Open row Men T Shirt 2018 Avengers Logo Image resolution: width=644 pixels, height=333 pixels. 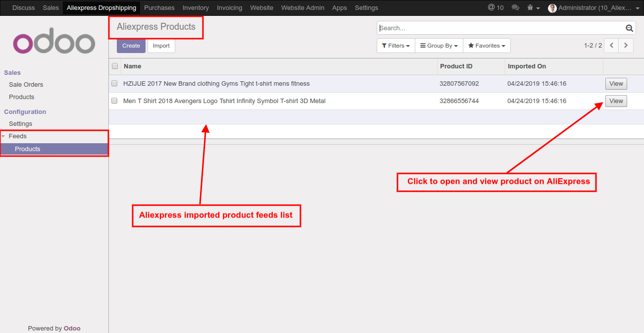224,101
